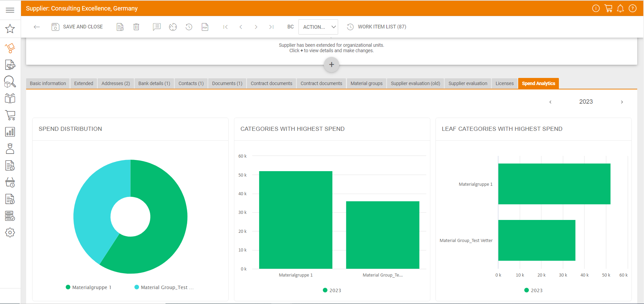
Task: Go to next year after 2023
Action: click(622, 102)
